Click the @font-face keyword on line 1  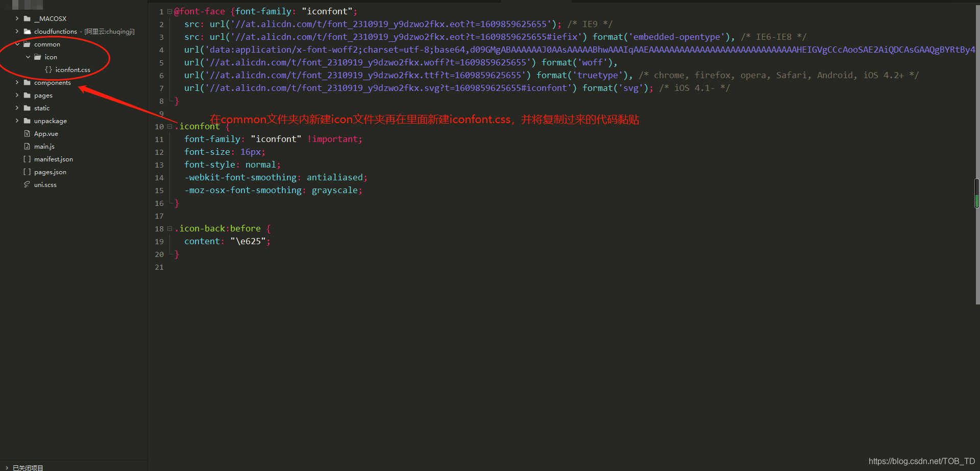pyautogui.click(x=200, y=12)
